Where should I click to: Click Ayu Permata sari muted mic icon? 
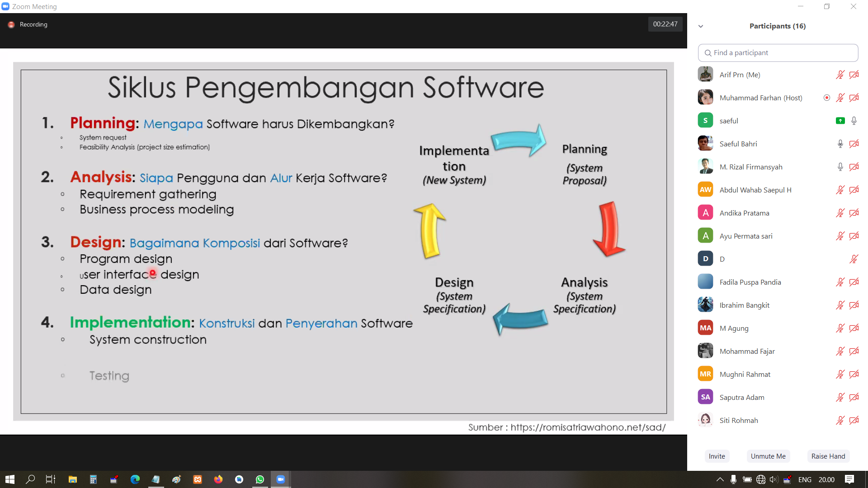pyautogui.click(x=840, y=236)
